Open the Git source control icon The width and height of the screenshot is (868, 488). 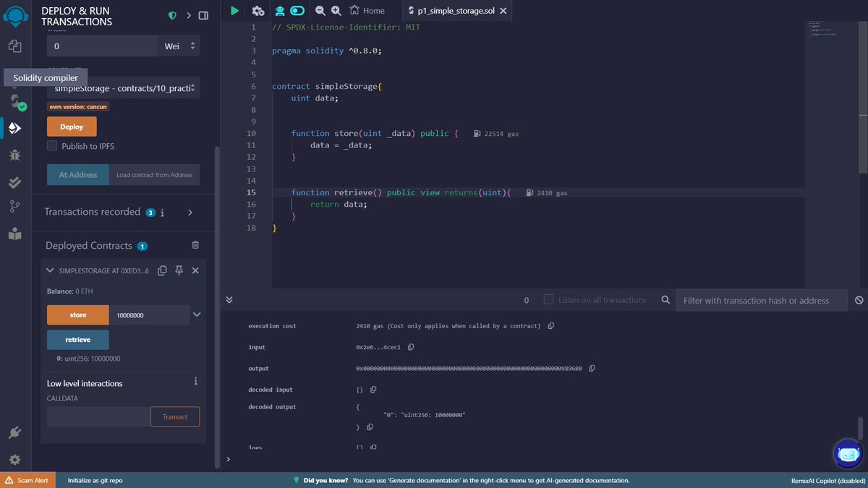[x=15, y=207]
